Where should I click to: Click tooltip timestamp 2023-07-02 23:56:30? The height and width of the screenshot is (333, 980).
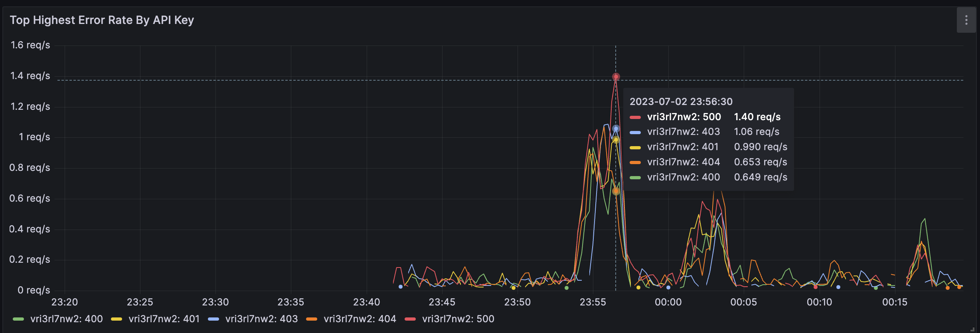pos(681,101)
